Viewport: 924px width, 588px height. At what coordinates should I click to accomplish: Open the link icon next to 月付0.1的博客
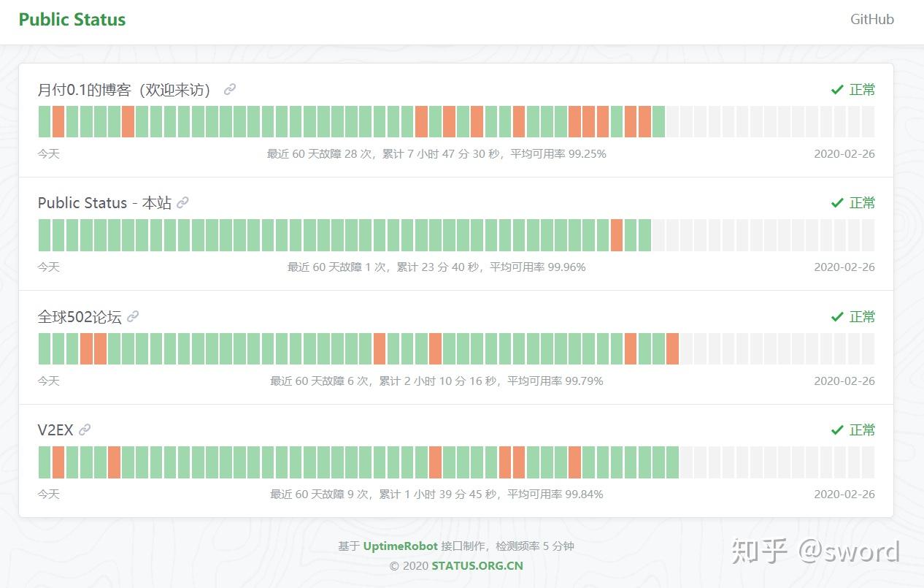coord(230,89)
